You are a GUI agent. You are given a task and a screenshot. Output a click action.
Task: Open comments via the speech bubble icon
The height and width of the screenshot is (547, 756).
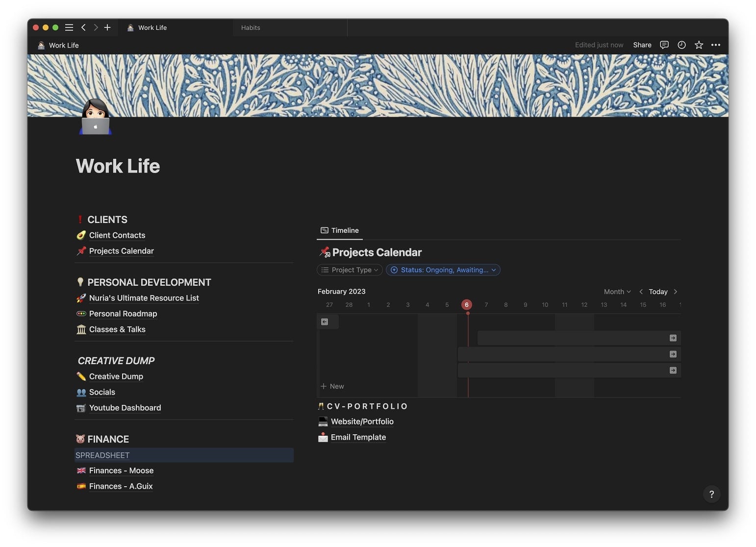[x=664, y=45]
